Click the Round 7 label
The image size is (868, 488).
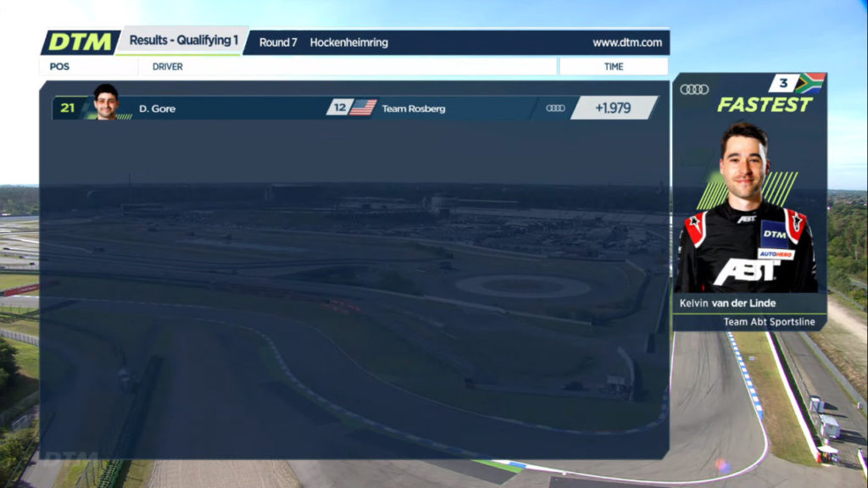click(278, 42)
